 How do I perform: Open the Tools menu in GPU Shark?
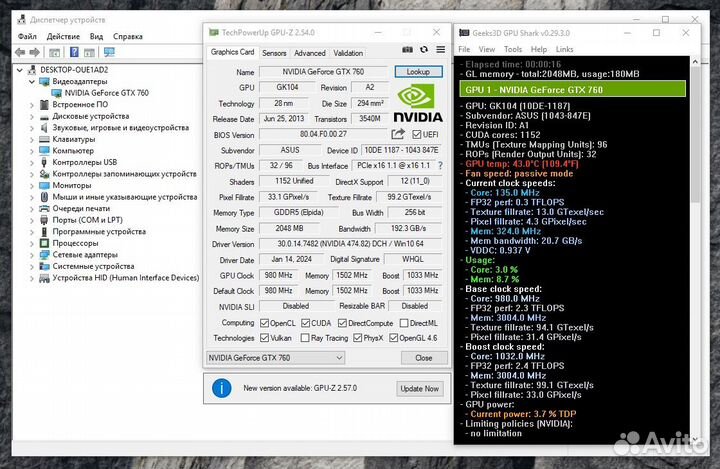coord(513,49)
